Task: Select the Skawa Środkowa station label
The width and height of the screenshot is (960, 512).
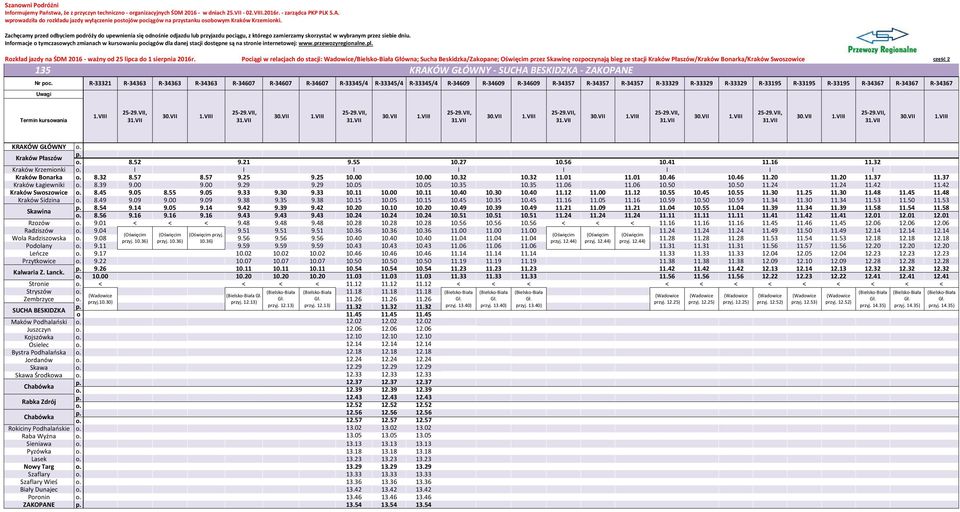Action: tap(40, 375)
